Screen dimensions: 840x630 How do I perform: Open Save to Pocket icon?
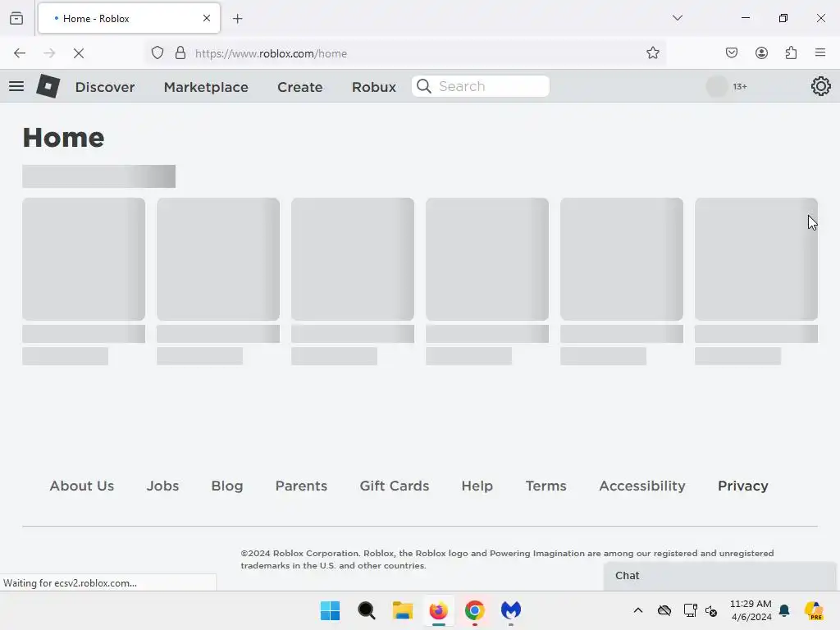pyautogui.click(x=732, y=52)
